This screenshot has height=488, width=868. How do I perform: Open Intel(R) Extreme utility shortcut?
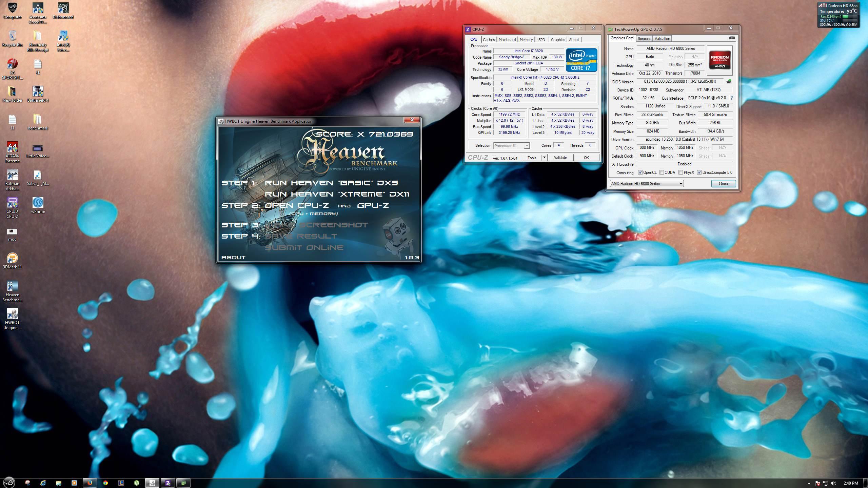pos(63,41)
